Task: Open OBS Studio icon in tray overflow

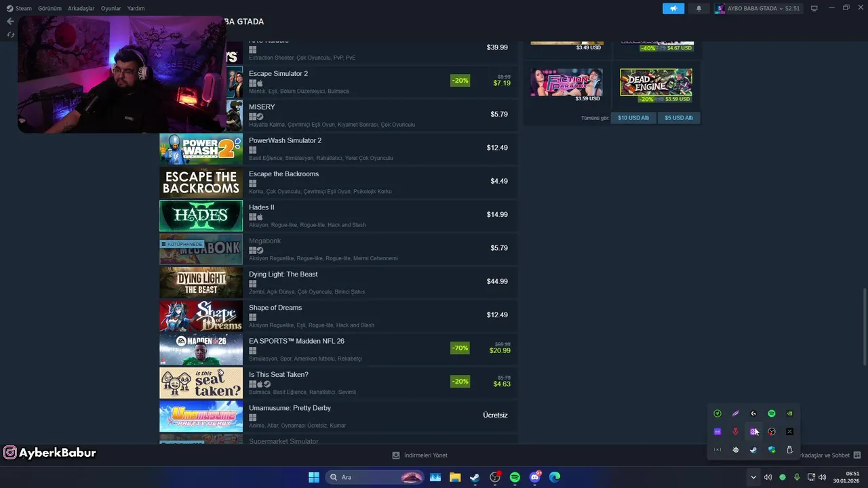Action: (772, 432)
